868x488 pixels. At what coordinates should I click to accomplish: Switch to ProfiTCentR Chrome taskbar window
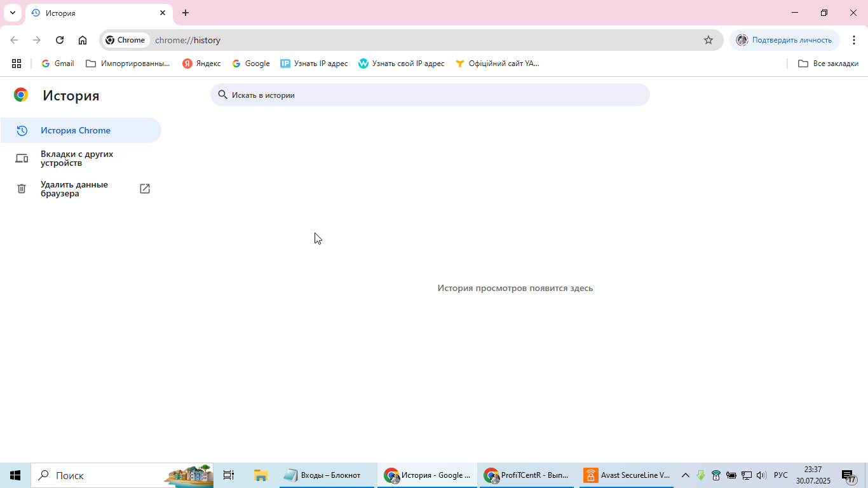click(x=527, y=475)
